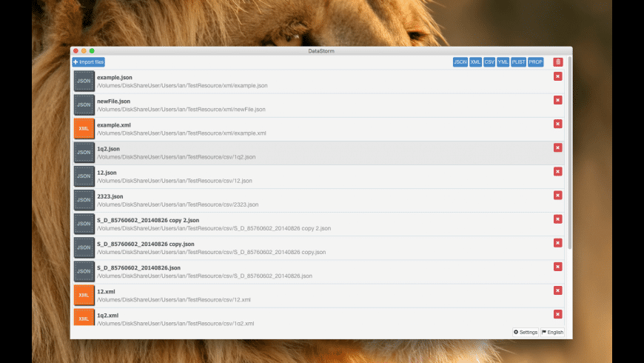Click the path ending in xml/newFile.json
The height and width of the screenshot is (363, 644).
181,110
